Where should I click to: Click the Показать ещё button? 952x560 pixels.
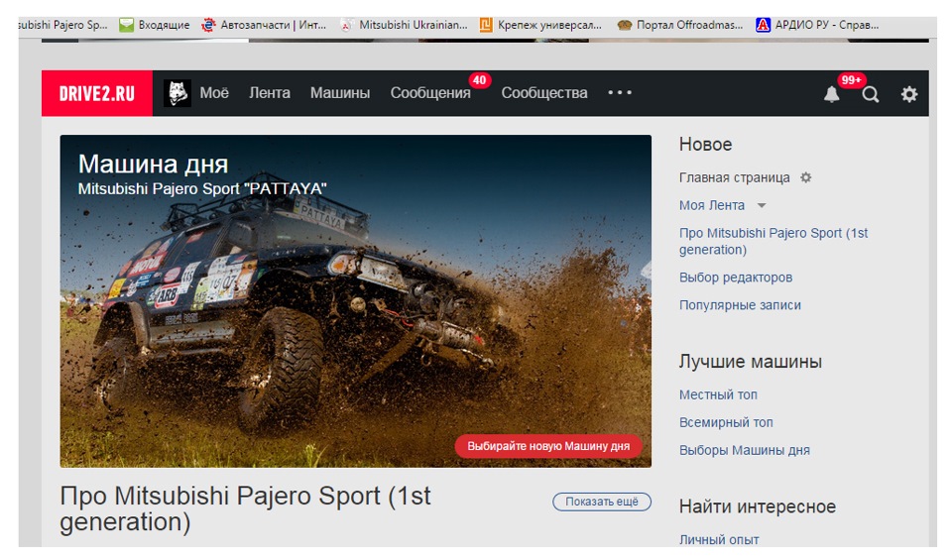point(602,502)
